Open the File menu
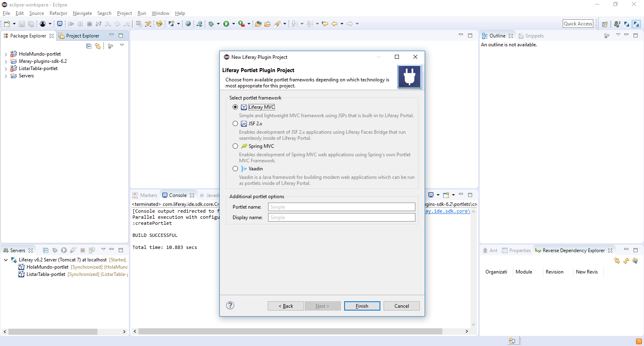 click(6, 13)
